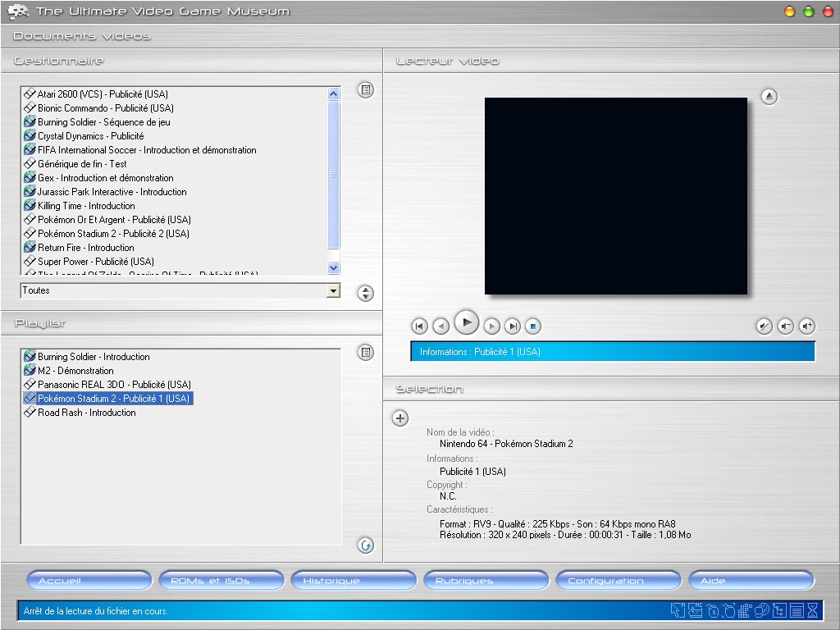This screenshot has width=840, height=630.
Task: Select M2 - Démonstration in playlist
Action: 69,370
